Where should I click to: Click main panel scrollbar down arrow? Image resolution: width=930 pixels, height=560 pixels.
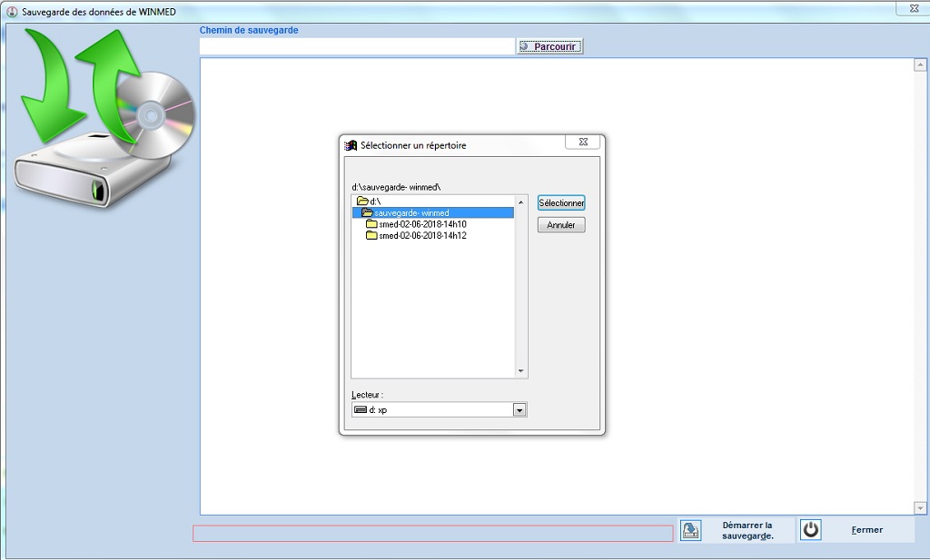920,508
